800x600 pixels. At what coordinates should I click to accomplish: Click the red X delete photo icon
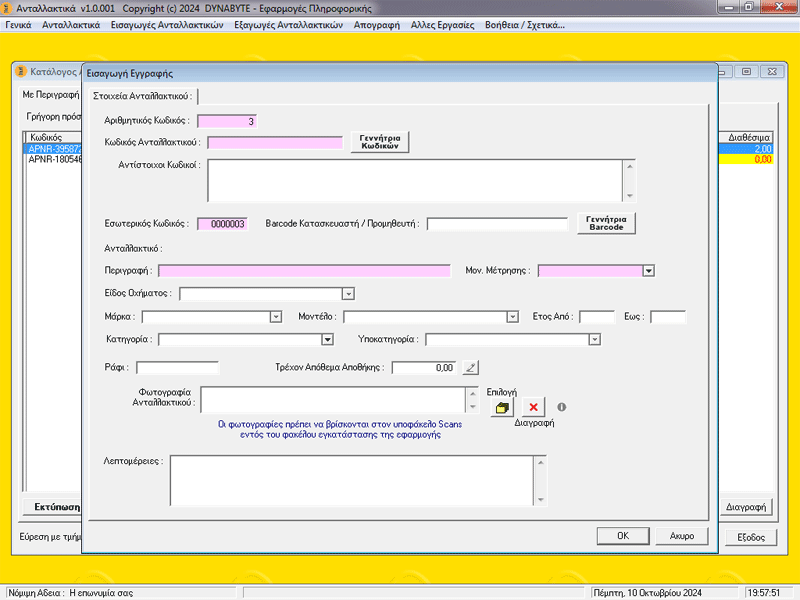point(533,407)
